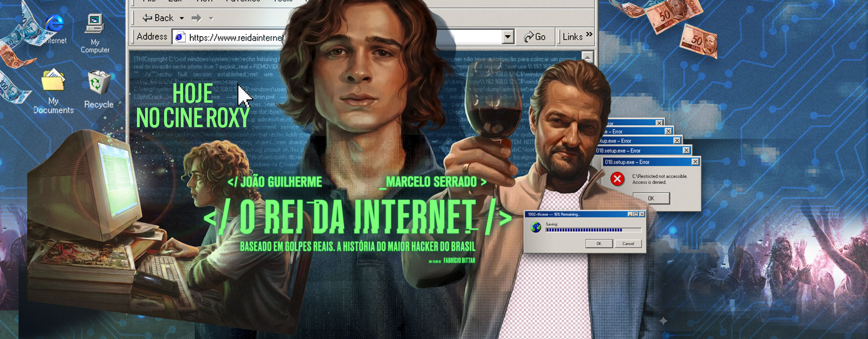Click the Saving progress bar
This screenshot has height=339, width=868.
pyautogui.click(x=594, y=230)
